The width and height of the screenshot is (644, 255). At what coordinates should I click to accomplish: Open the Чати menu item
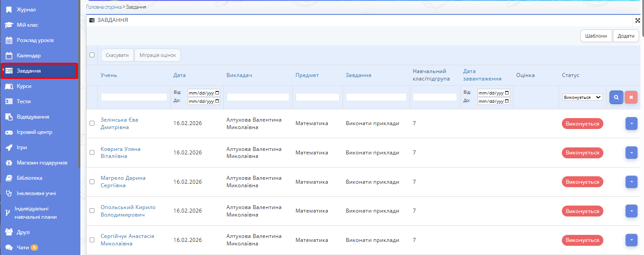point(23,248)
